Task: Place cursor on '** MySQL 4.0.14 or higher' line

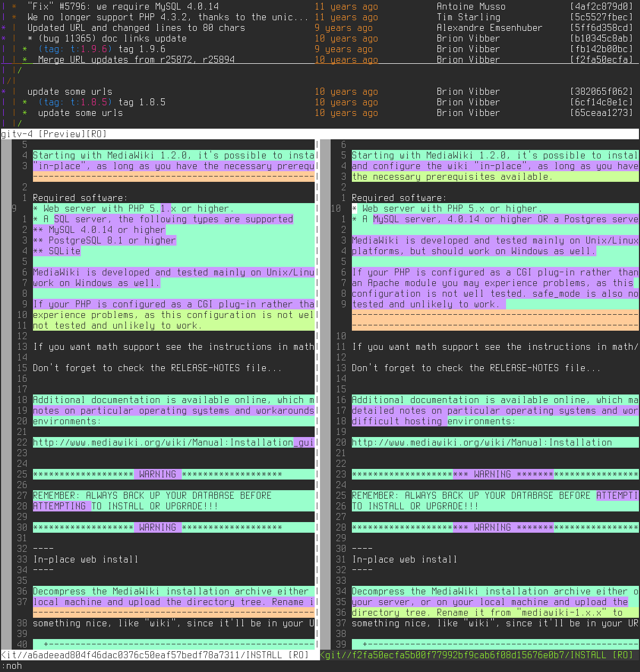Action: pos(99,230)
